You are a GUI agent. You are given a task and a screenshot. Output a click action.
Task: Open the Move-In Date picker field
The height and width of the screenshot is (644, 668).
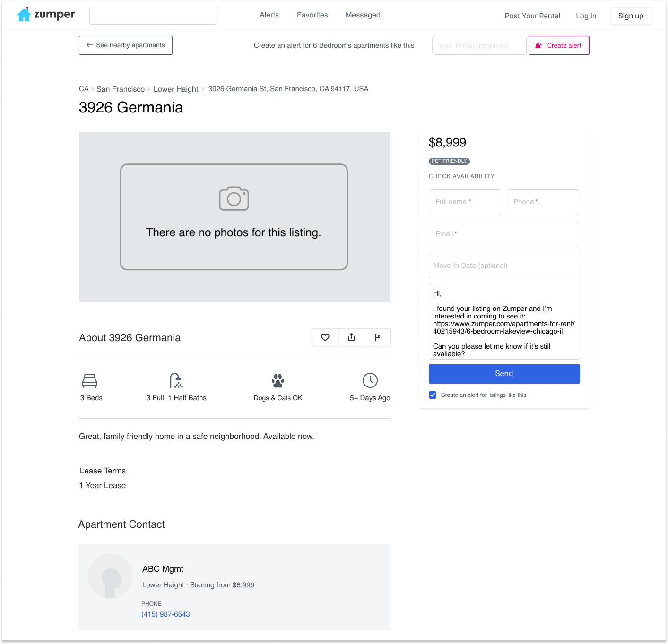pos(504,266)
